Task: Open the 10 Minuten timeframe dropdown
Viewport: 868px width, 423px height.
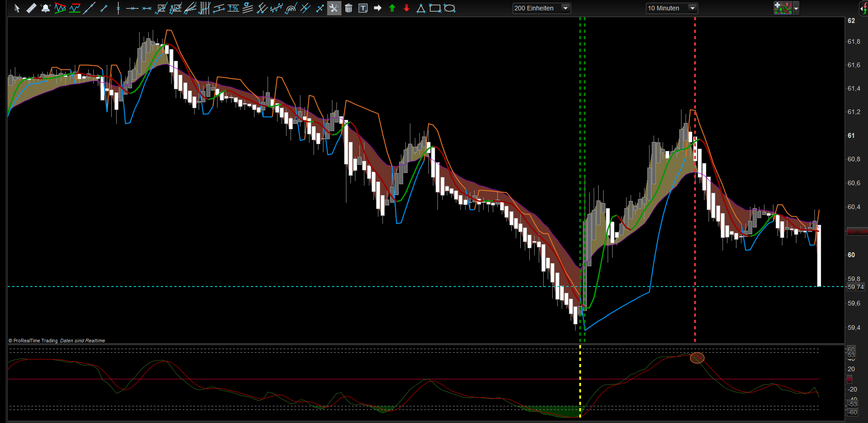Action: (x=672, y=8)
